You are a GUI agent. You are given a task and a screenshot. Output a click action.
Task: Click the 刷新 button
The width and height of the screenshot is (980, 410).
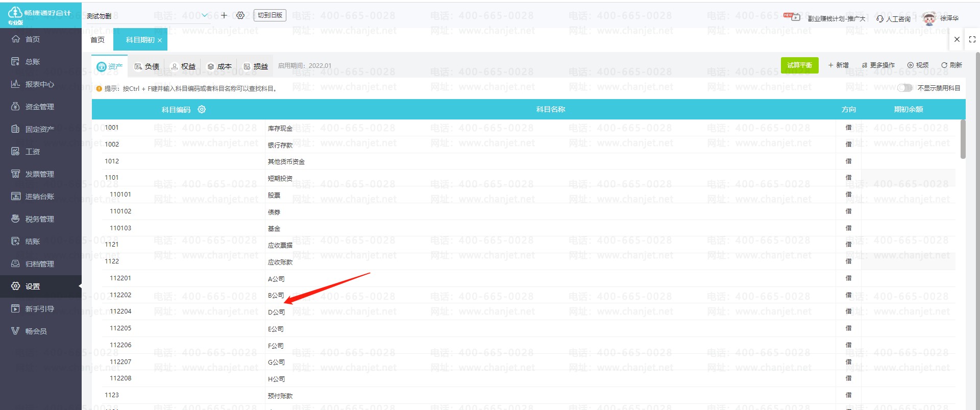click(951, 65)
